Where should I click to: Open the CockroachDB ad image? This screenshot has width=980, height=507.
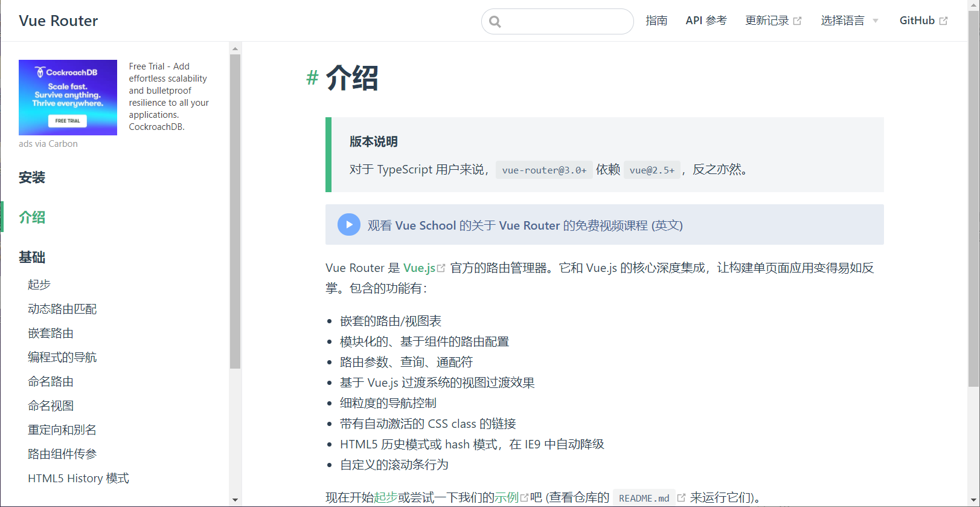pos(68,97)
